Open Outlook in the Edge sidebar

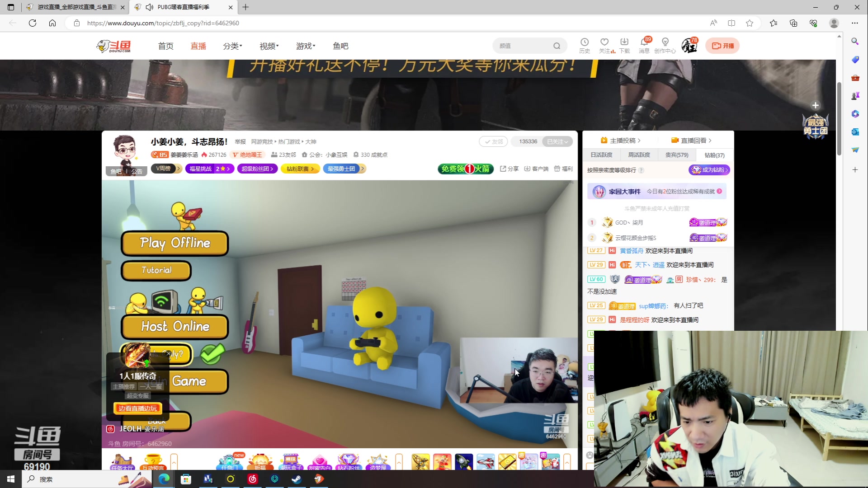(x=855, y=132)
